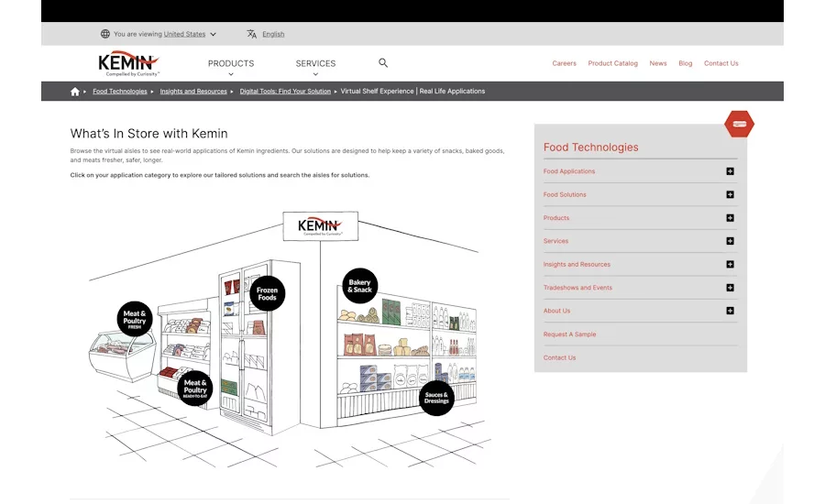825x504 pixels.
Task: Click the Kemin logo in the header
Action: [128, 63]
